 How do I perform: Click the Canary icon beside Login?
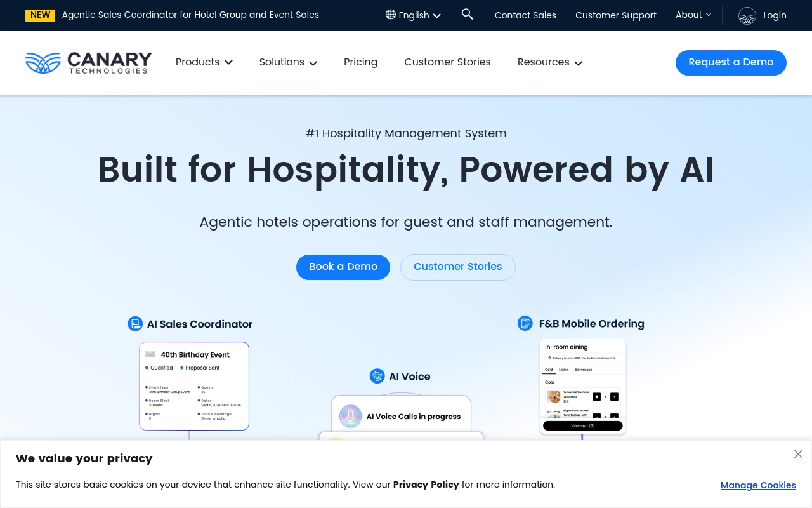click(x=747, y=15)
